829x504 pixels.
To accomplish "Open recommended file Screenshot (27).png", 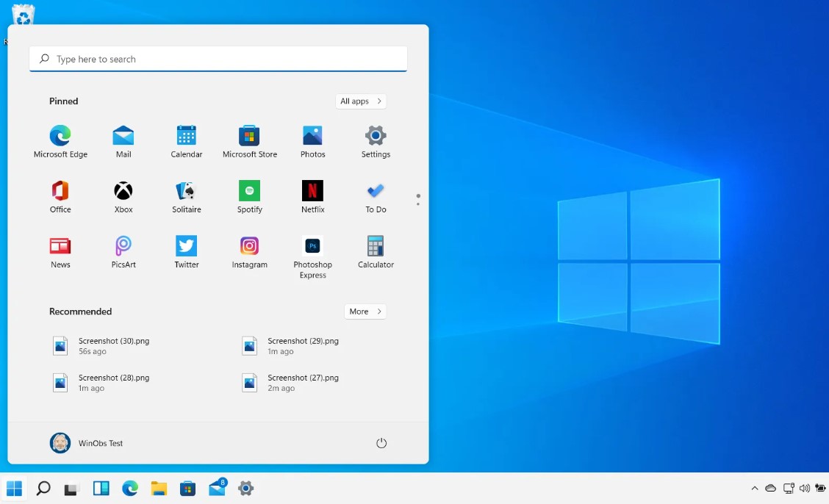I will pyautogui.click(x=291, y=383).
